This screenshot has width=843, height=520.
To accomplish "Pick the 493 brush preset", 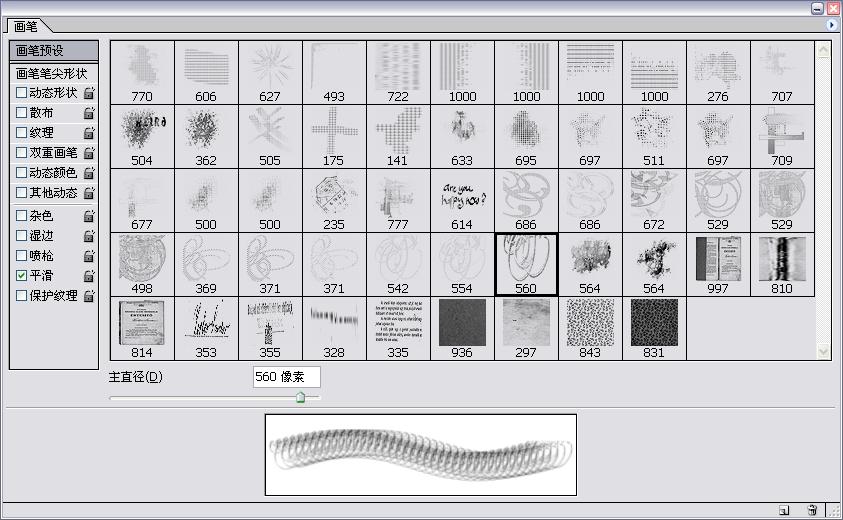I will coord(334,73).
